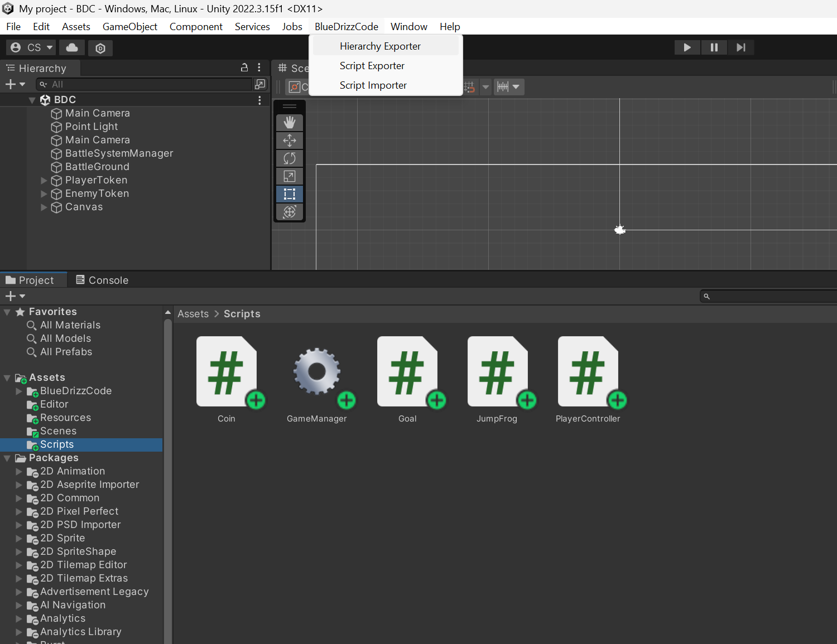Click the Project tree scrollbar up arrow
837x644 pixels.
click(168, 312)
